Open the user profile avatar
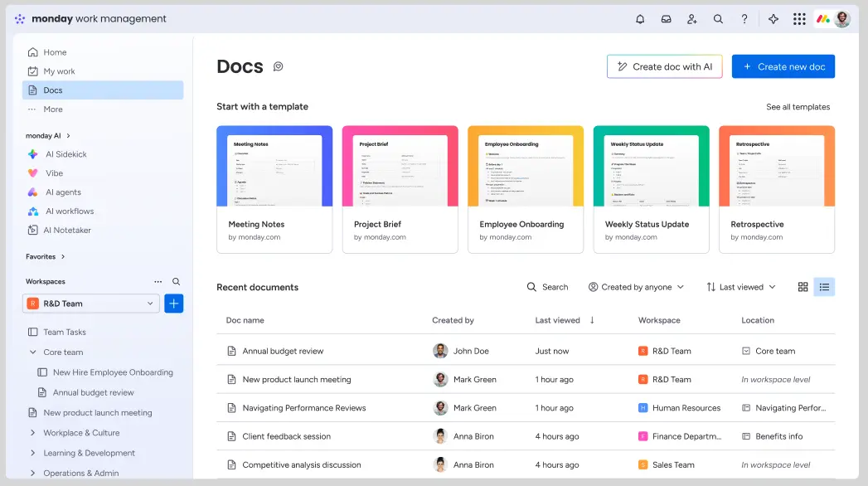 click(842, 19)
